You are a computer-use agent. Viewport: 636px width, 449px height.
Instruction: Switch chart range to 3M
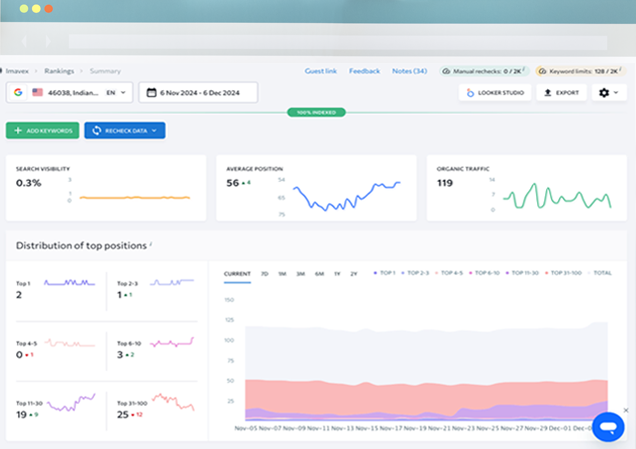pyautogui.click(x=301, y=273)
